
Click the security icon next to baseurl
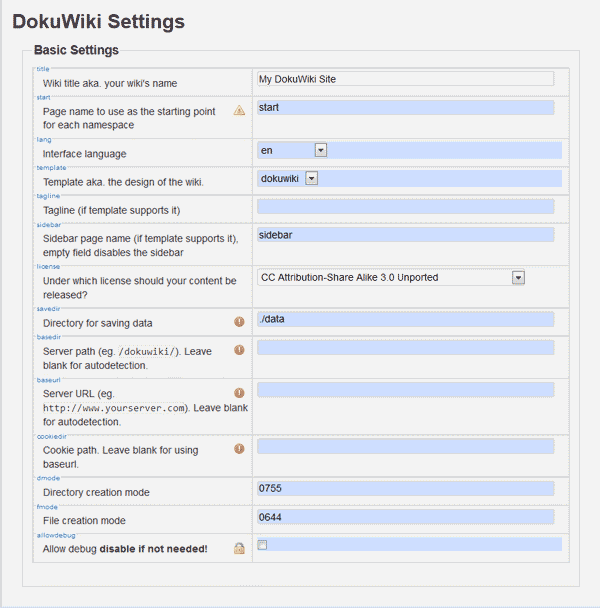click(x=239, y=393)
